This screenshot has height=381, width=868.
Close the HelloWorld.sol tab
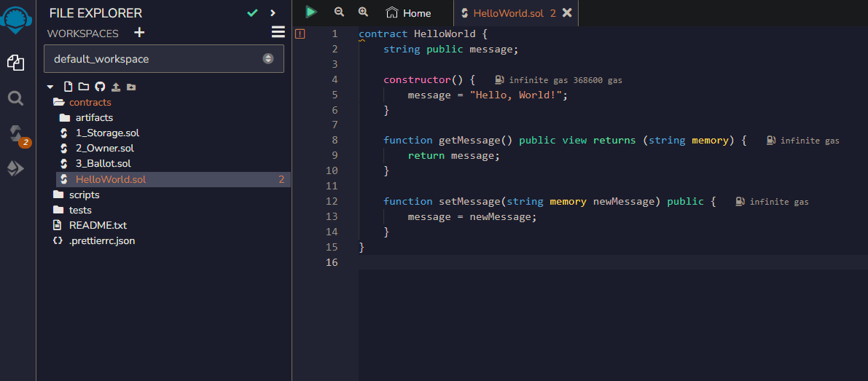[x=567, y=12]
